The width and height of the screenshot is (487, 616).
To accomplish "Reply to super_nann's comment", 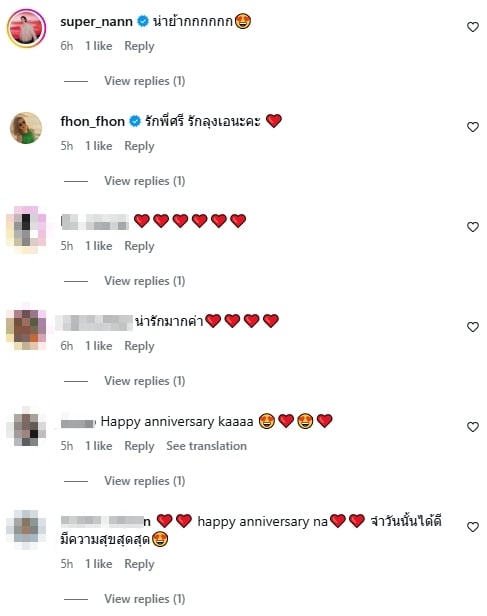I will tap(139, 46).
